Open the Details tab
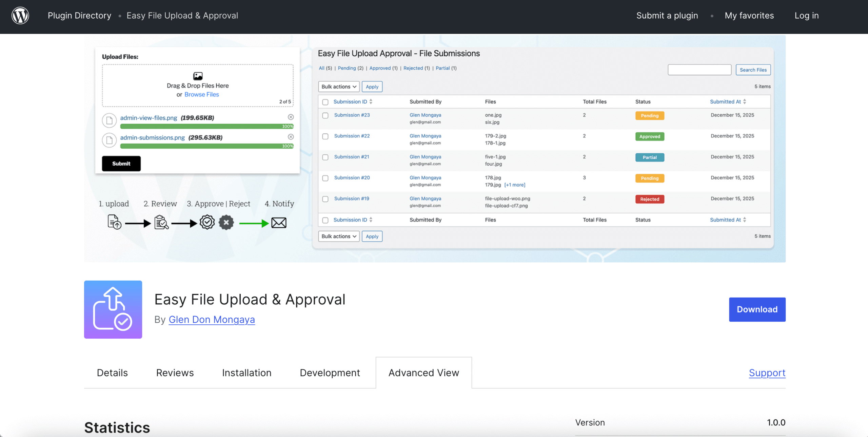The width and height of the screenshot is (868, 437). pyautogui.click(x=112, y=373)
